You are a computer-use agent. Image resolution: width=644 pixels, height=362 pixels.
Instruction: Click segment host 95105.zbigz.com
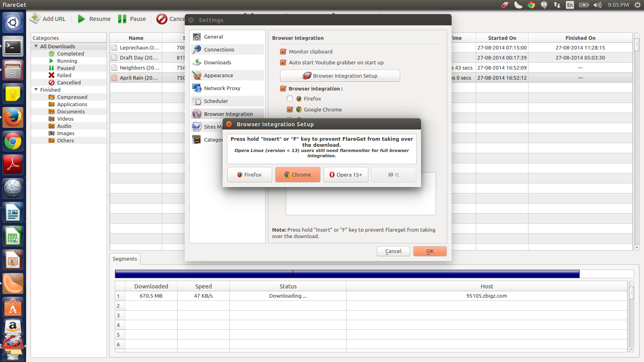[487, 296]
